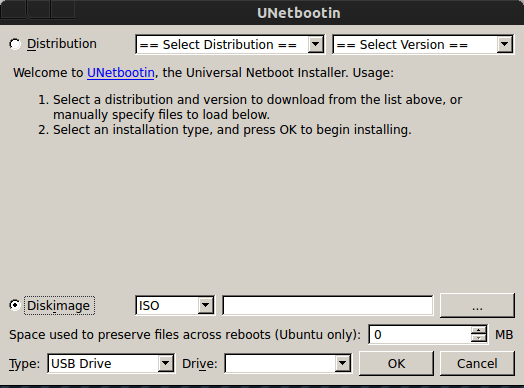Open the USB Drive type dropdown

pos(111,363)
